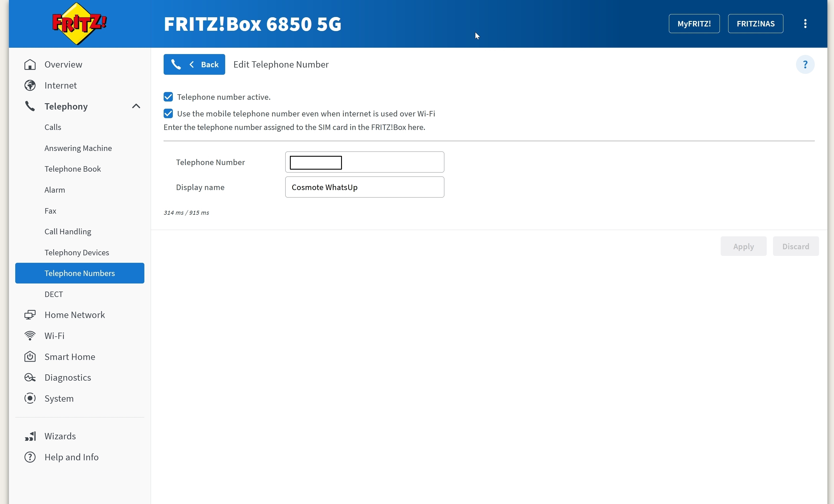The width and height of the screenshot is (834, 504).
Task: Open Diagnostics menu label
Action: pos(68,377)
